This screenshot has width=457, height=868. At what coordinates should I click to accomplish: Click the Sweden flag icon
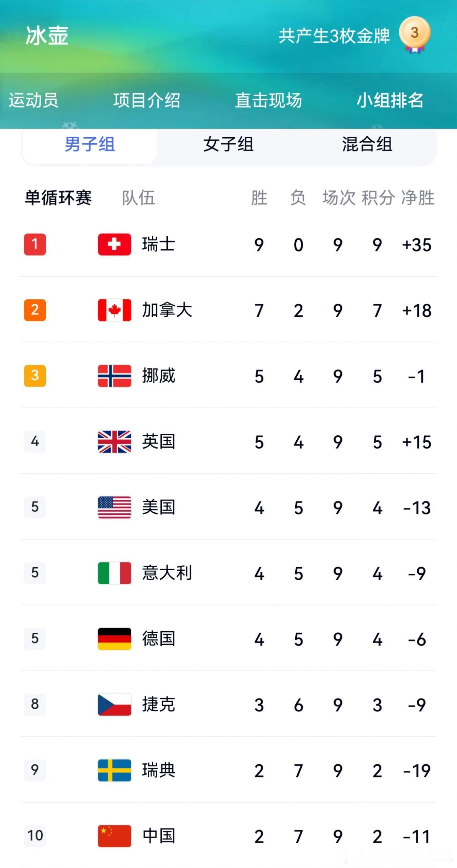coord(115,770)
